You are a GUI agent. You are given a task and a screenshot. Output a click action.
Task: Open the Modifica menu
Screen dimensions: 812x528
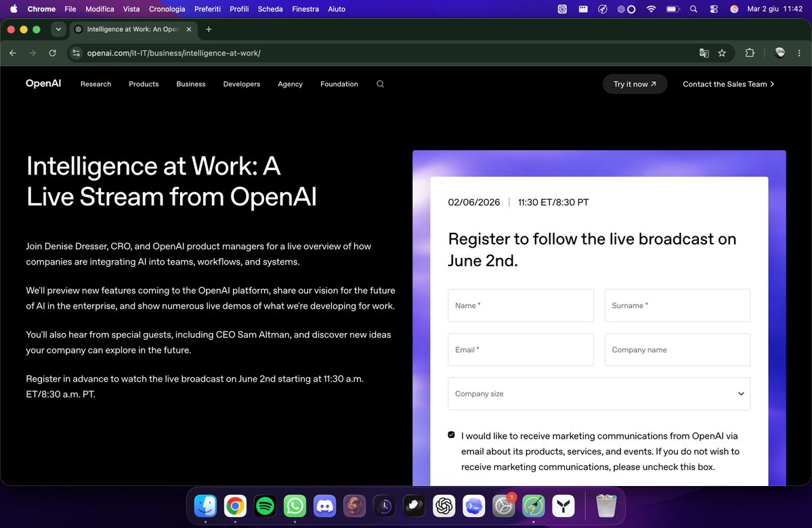point(100,9)
